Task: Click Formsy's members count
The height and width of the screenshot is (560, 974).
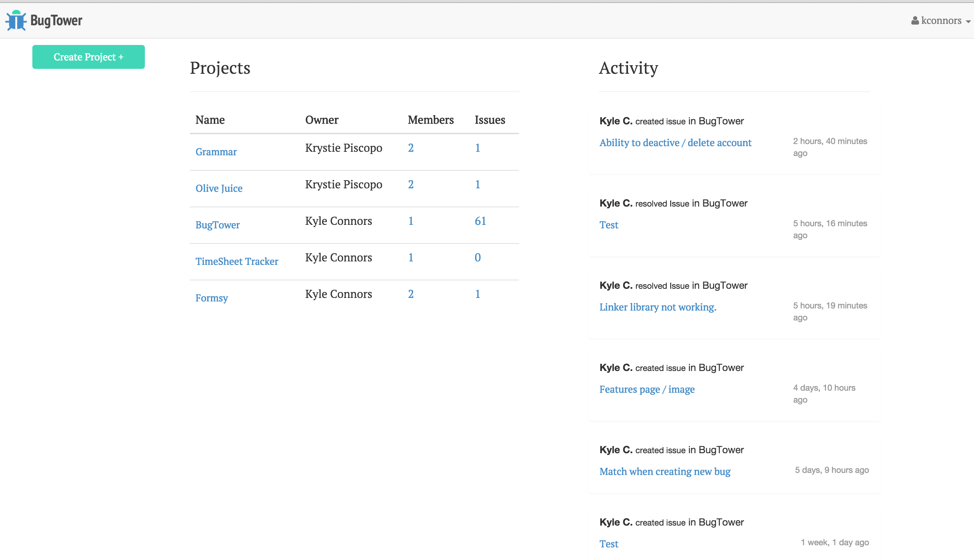Action: point(411,294)
